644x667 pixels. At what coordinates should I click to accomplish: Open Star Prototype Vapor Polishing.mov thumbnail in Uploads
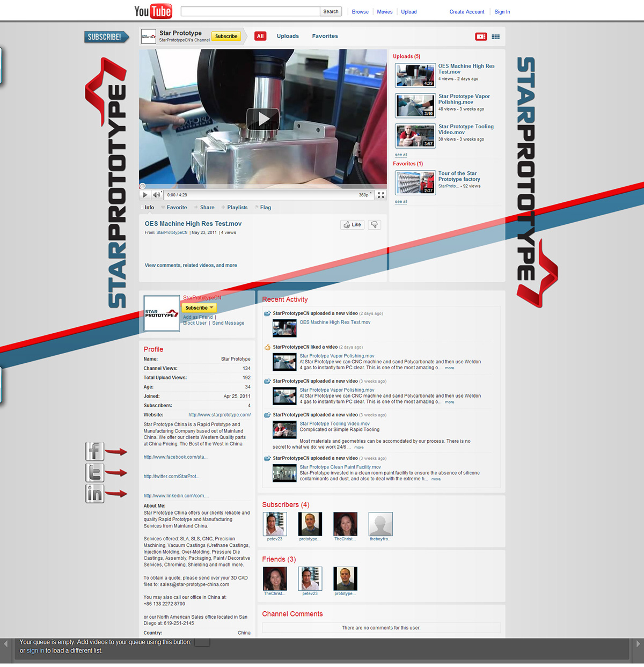pos(415,106)
